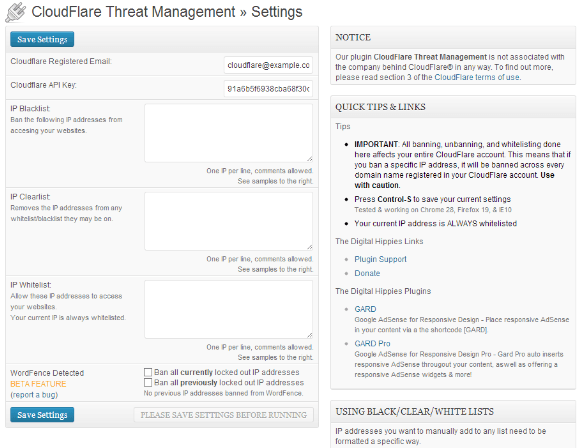Open the GARD Pro plugin link
The width and height of the screenshot is (581, 448).
(x=372, y=344)
